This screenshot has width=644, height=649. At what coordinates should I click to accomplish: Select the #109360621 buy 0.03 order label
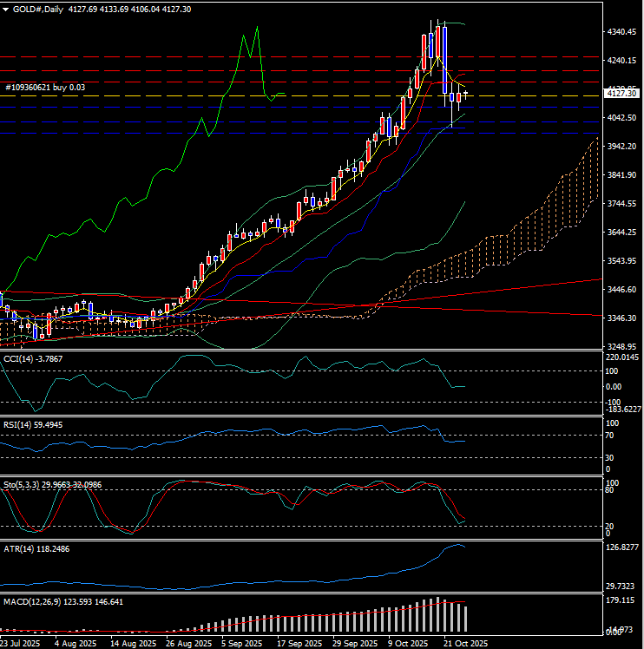(45, 88)
